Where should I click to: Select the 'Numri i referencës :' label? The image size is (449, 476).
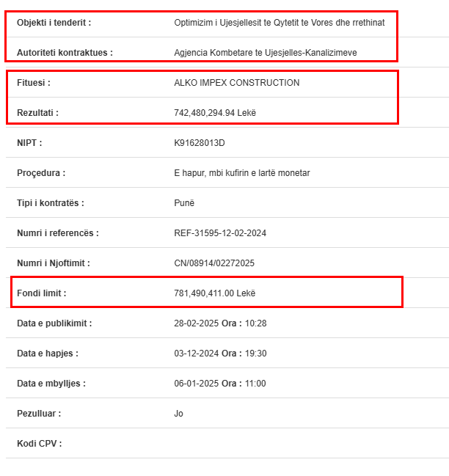click(58, 233)
